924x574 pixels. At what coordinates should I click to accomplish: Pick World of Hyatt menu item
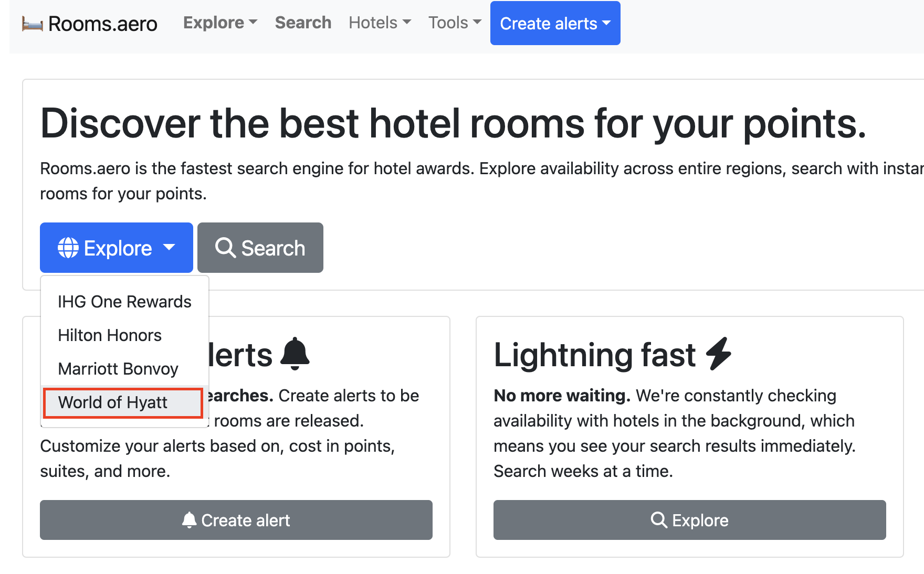tap(113, 402)
